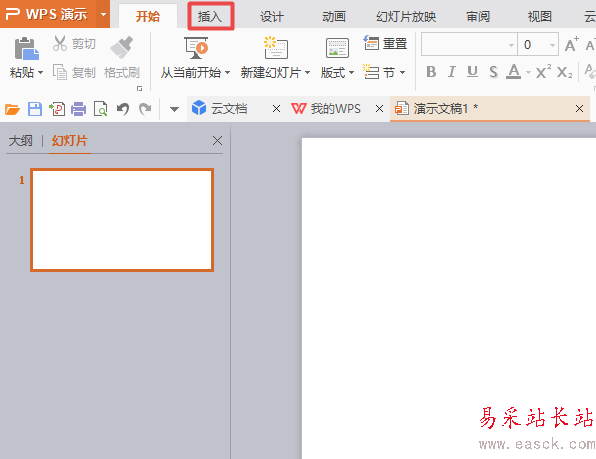This screenshot has width=596, height=459.
Task: Switch to the 云文档 document tab
Action: (229, 109)
